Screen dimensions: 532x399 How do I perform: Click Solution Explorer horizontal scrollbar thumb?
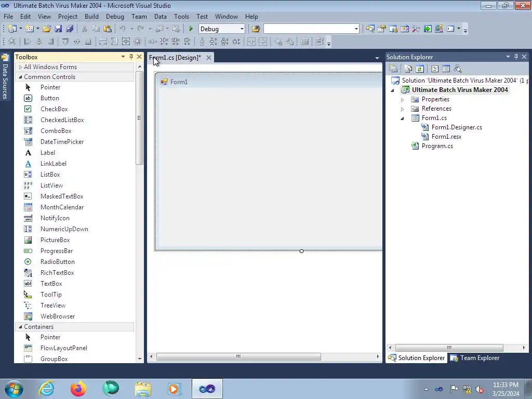click(x=449, y=348)
